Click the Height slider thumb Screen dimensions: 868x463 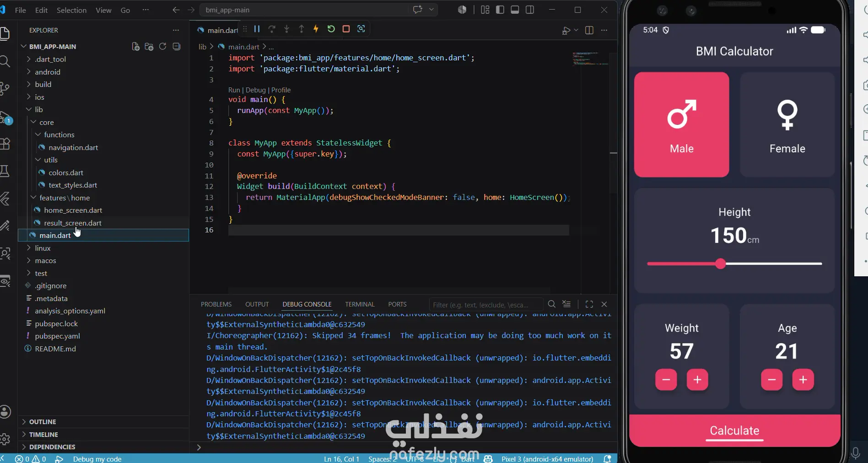click(720, 264)
